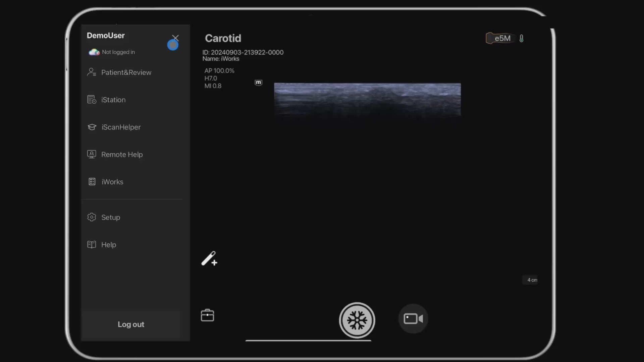This screenshot has height=362, width=644.
Task: Tap the iStation list-clock icon
Action: 92,100
